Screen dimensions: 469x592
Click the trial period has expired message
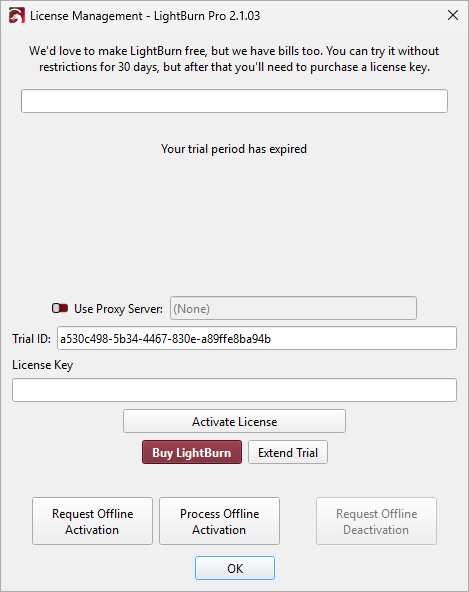(x=234, y=149)
